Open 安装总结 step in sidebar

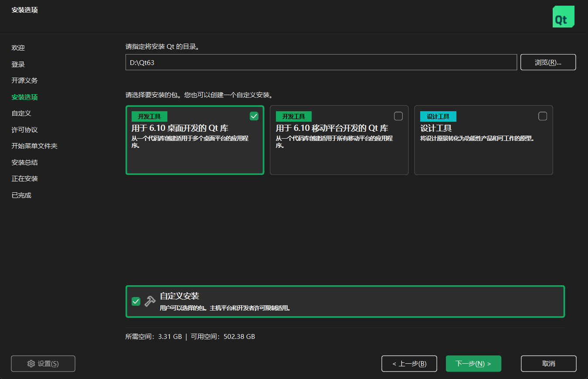coord(25,163)
